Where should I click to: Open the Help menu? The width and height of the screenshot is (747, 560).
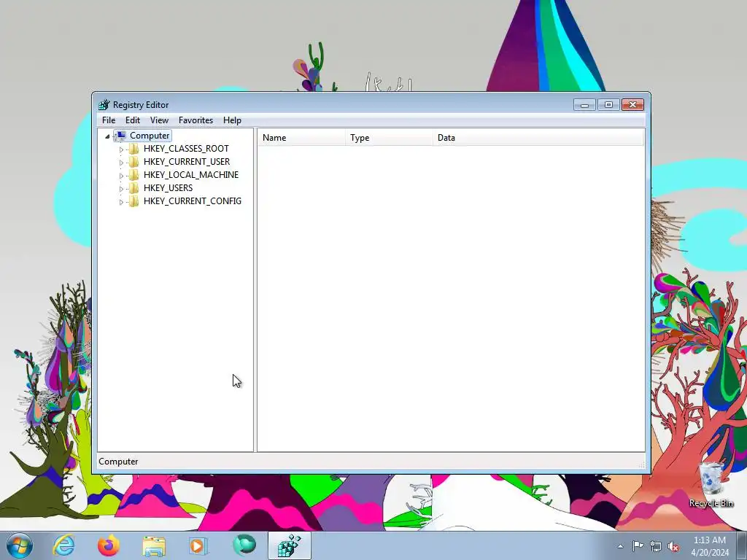point(232,120)
